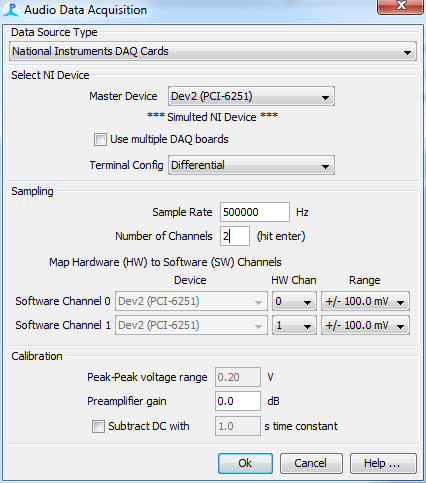Click the Number of Channels field

(235, 236)
